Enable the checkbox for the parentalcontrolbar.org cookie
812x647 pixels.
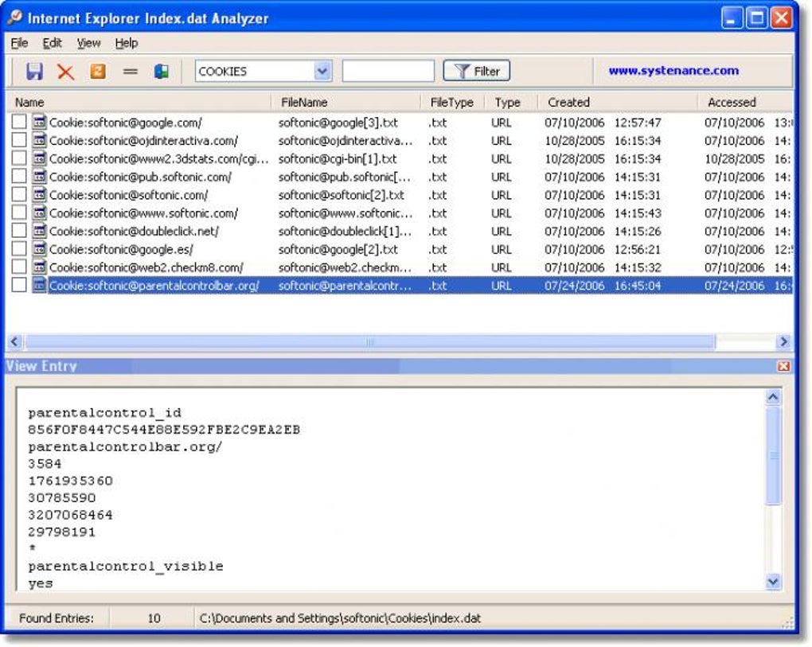(19, 285)
